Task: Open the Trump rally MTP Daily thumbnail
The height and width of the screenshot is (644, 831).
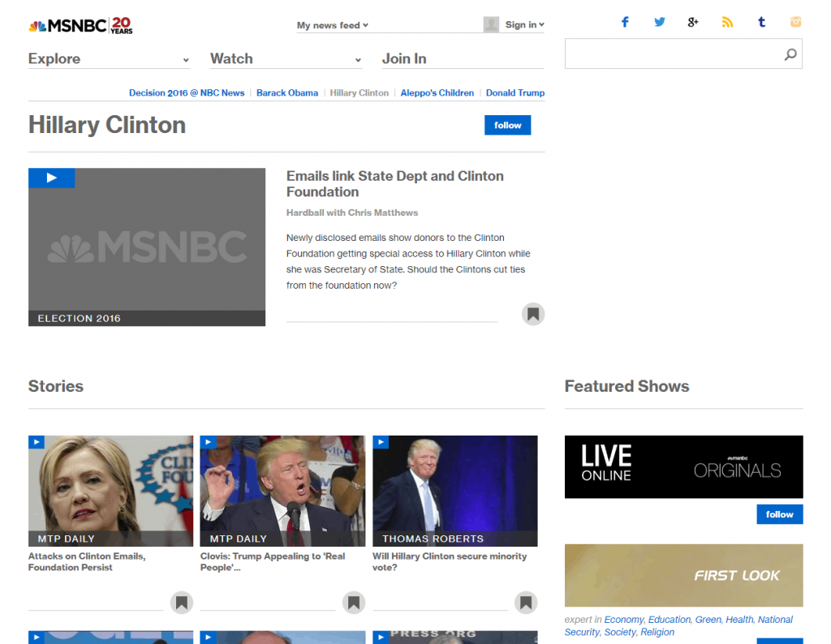Action: pyautogui.click(x=282, y=491)
